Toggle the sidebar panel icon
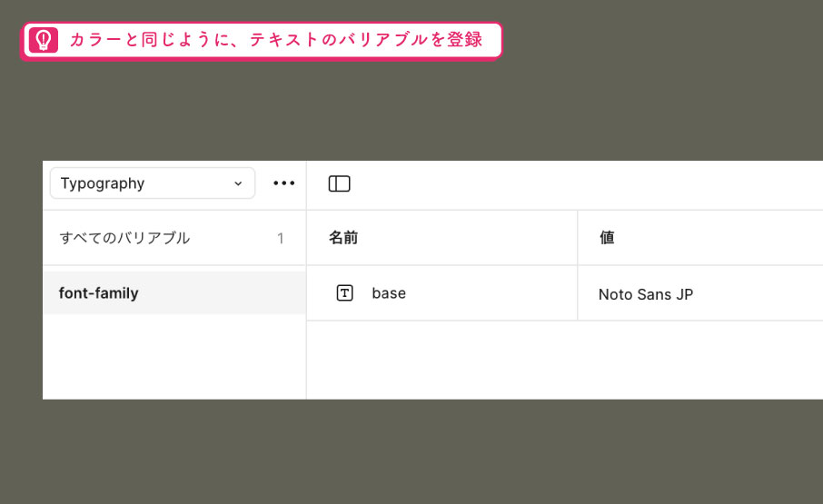 (339, 183)
